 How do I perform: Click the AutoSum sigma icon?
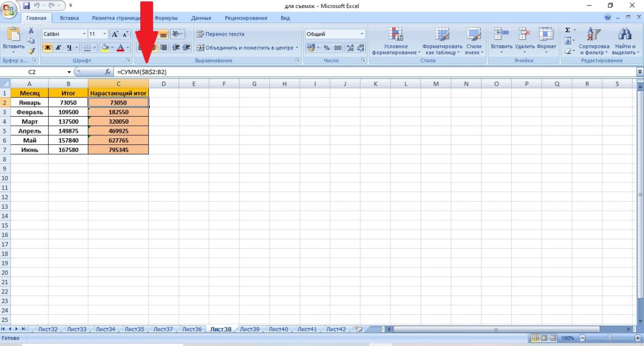coord(568,30)
